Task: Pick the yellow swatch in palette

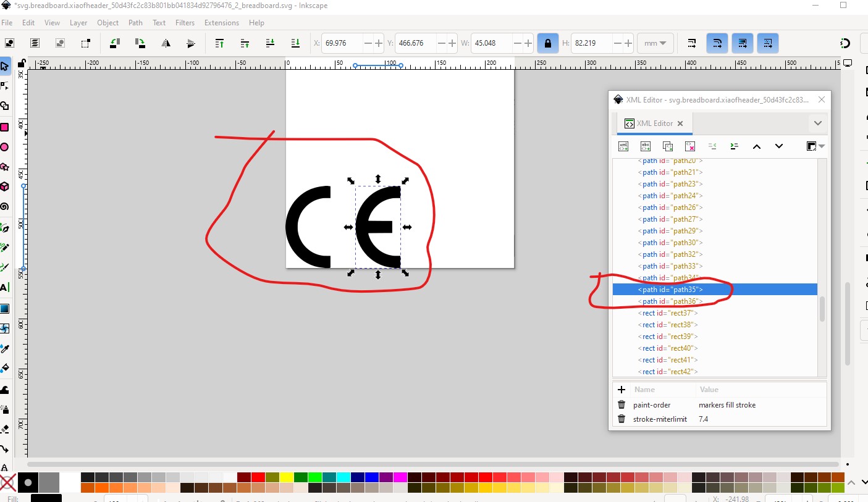Action: [285, 477]
